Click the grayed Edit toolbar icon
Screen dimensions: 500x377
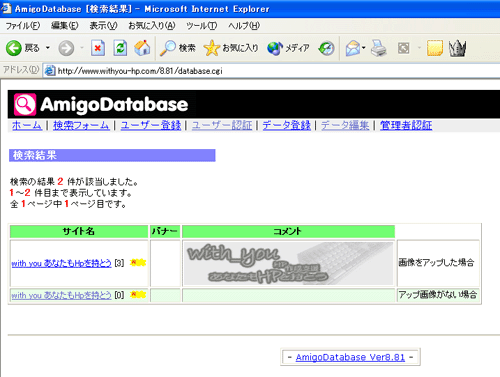[x=403, y=48]
